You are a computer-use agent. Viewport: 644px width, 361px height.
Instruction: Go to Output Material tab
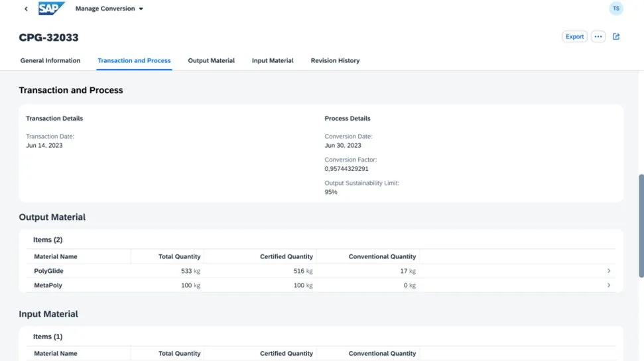tap(211, 60)
